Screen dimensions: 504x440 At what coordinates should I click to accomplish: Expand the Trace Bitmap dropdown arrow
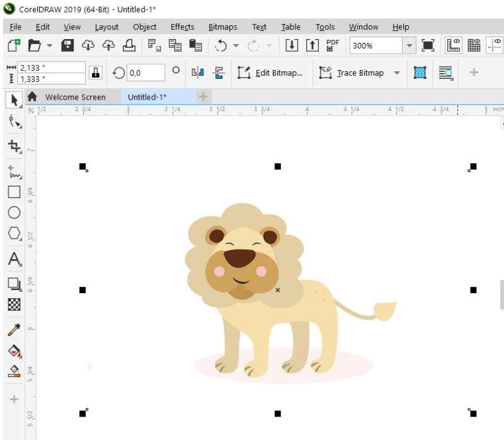pyautogui.click(x=397, y=73)
